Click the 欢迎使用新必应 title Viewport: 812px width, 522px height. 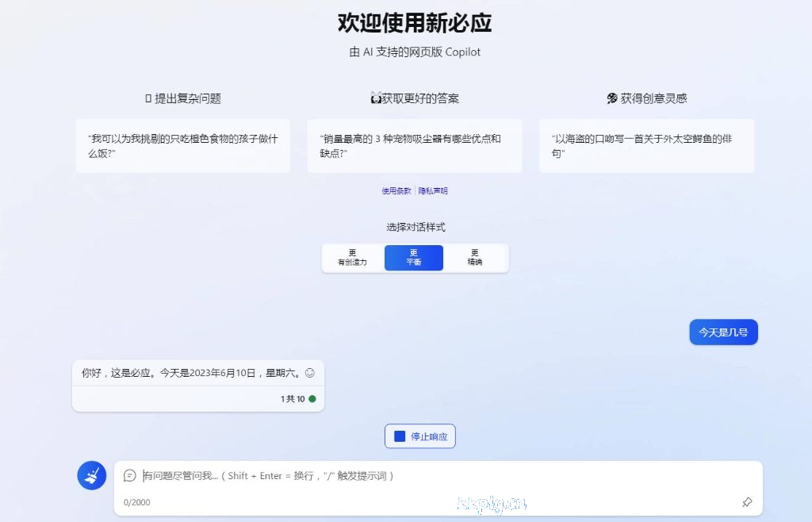414,23
